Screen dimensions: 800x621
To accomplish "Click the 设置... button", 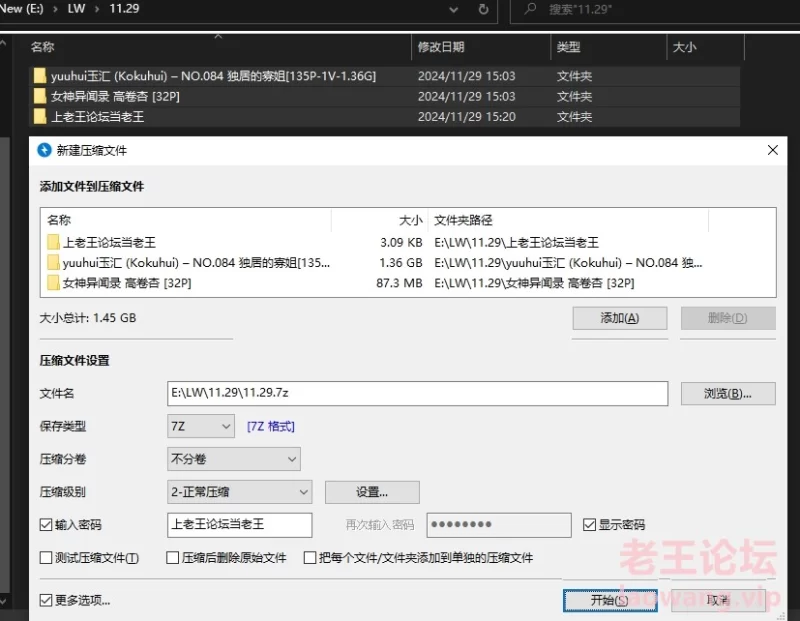I will point(372,492).
